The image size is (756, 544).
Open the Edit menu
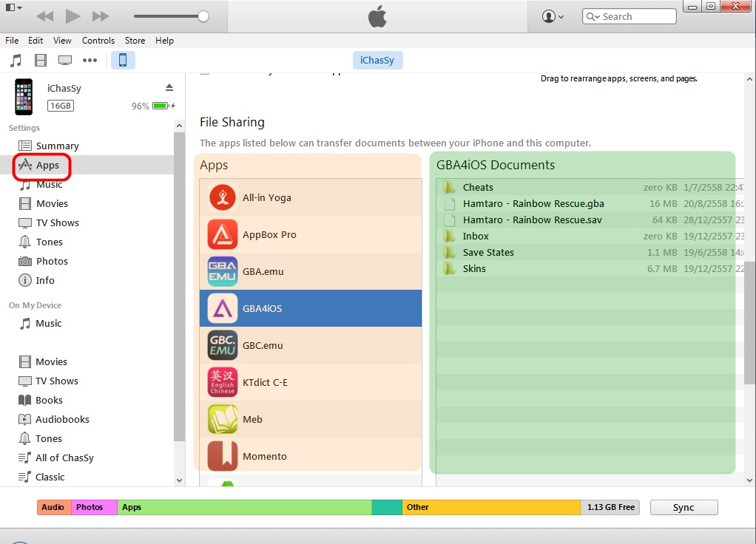tap(36, 41)
